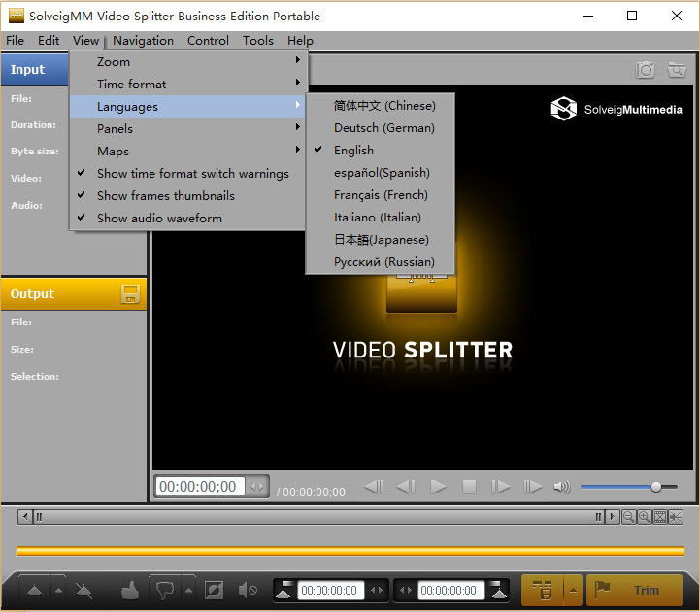Toggle Show time format switch warnings
This screenshot has width=700, height=612.
pos(192,174)
